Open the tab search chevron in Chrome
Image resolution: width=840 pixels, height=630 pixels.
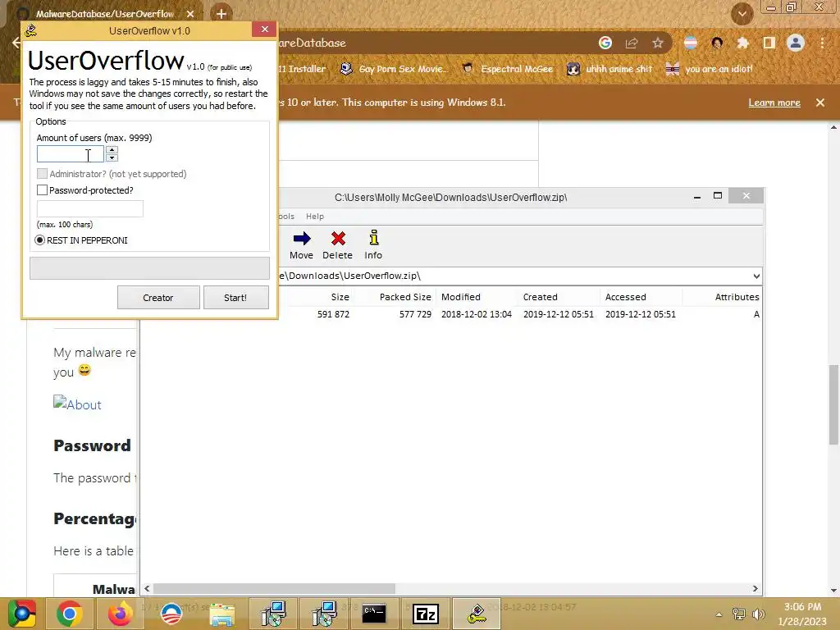click(x=742, y=14)
